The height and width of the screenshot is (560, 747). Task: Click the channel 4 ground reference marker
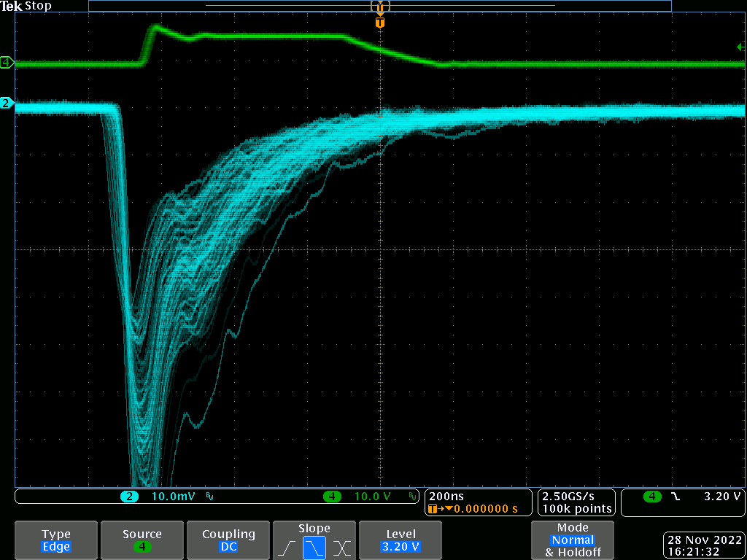point(7,63)
